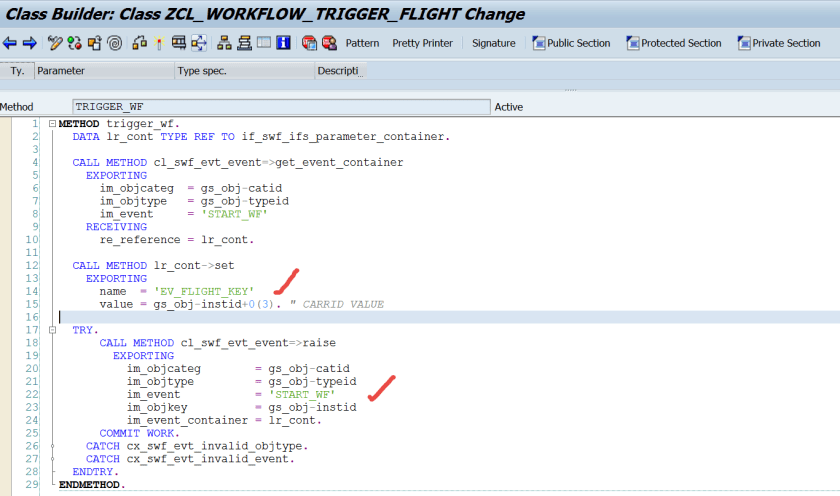Click gs_obj-instid on line 23
The image size is (840, 496).
coord(312,408)
